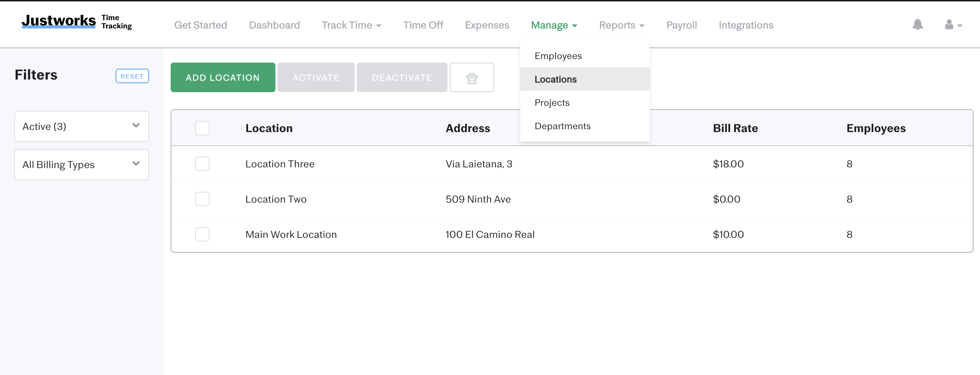This screenshot has height=375, width=980.
Task: Open the Location Three entry
Action: pos(280,164)
